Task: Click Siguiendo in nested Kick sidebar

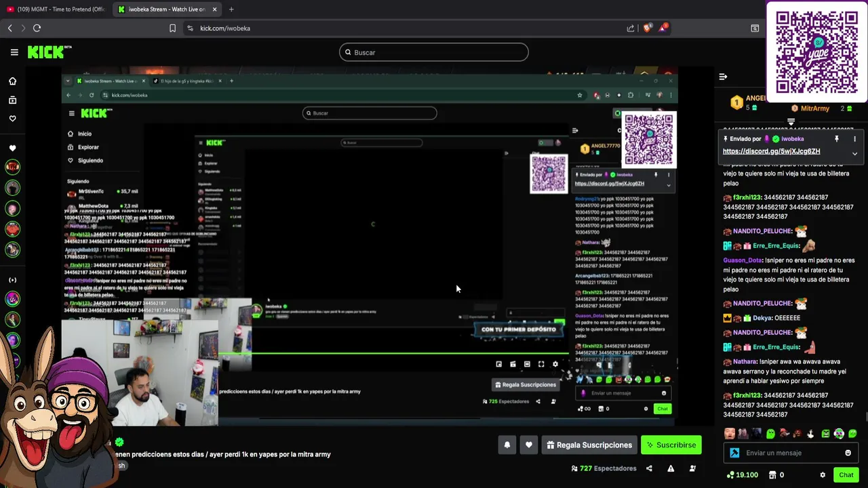Action: [x=90, y=161]
